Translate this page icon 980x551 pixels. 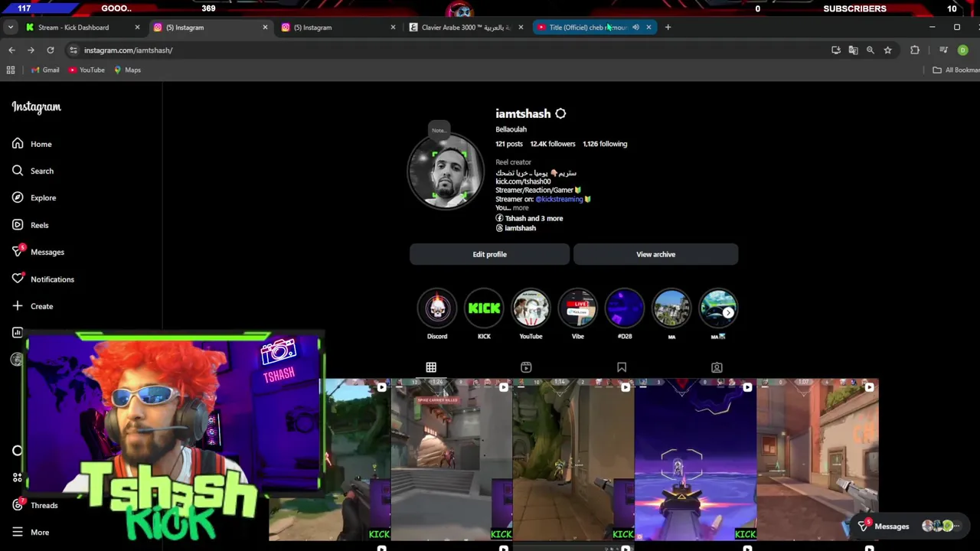853,50
